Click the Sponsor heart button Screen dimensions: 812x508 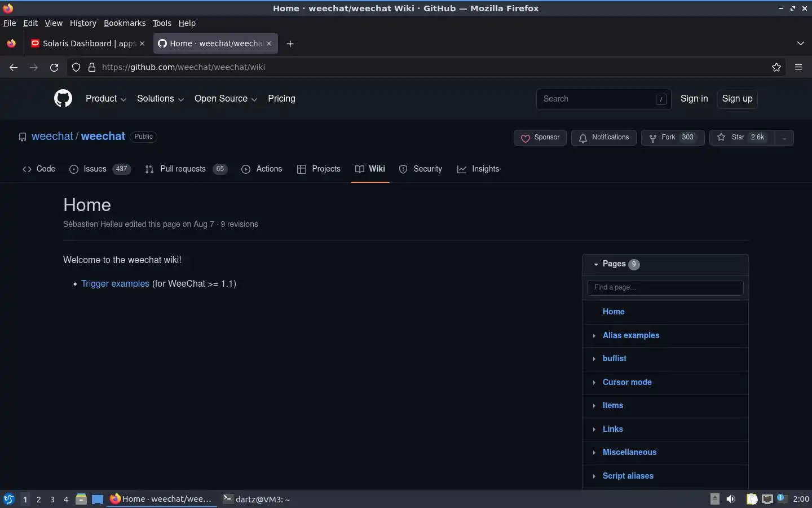click(x=540, y=138)
